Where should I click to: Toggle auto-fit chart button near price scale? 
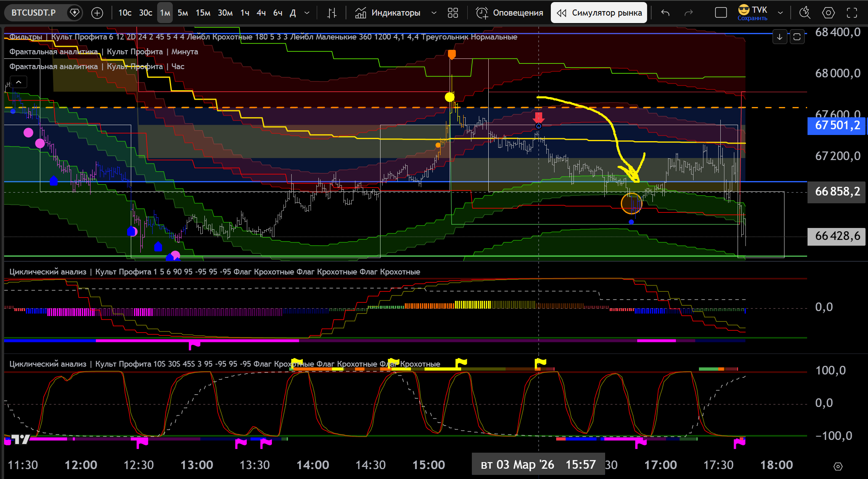click(x=797, y=37)
